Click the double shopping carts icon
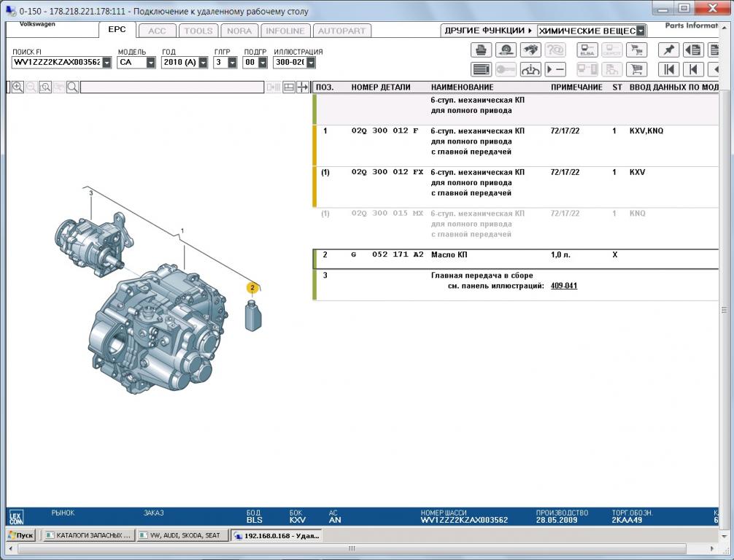The image size is (734, 560). (x=637, y=50)
